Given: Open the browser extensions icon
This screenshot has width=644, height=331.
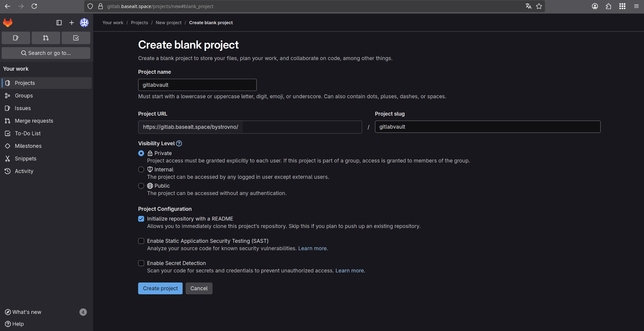Looking at the screenshot, I should 609,6.
